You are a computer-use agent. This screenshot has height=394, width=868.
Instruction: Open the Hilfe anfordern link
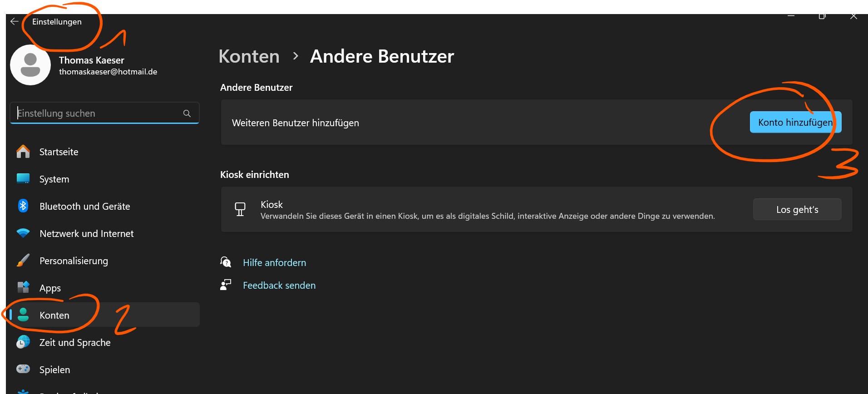point(274,263)
